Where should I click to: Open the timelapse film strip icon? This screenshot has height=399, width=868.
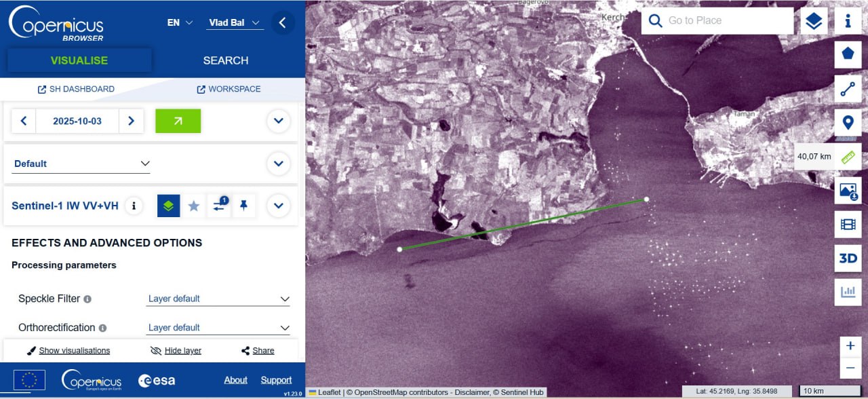[848, 225]
